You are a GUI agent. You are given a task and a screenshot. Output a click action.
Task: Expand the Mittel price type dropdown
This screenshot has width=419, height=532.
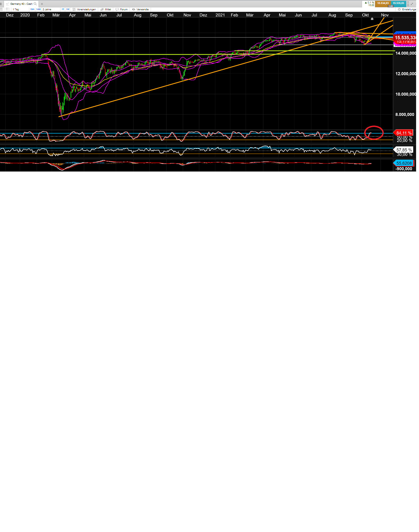coord(106,9)
